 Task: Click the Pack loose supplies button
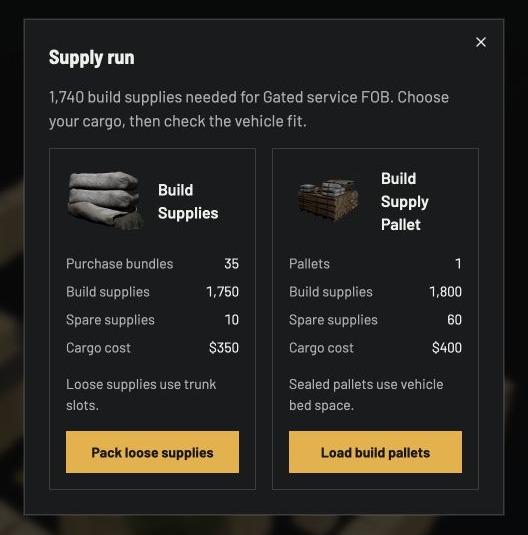coord(152,452)
